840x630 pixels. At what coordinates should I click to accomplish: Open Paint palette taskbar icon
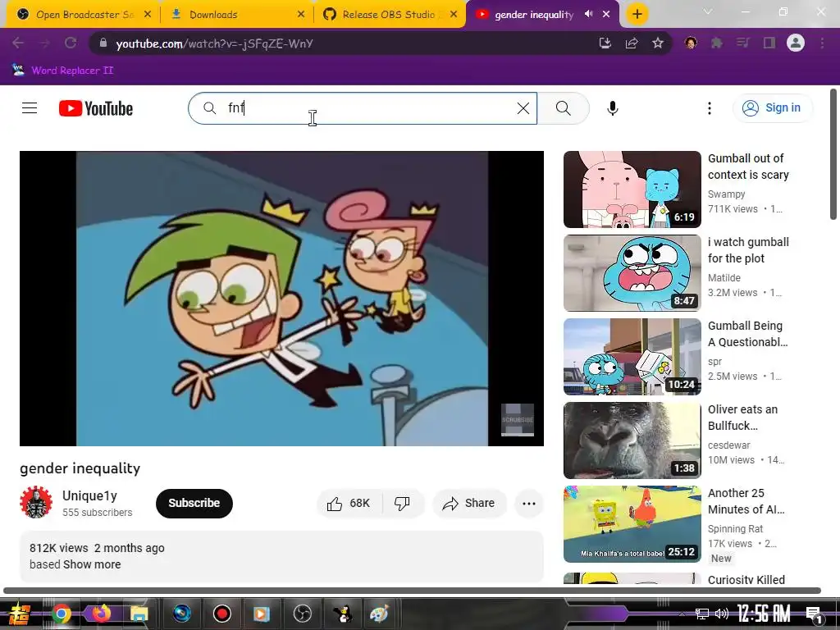[x=379, y=614]
